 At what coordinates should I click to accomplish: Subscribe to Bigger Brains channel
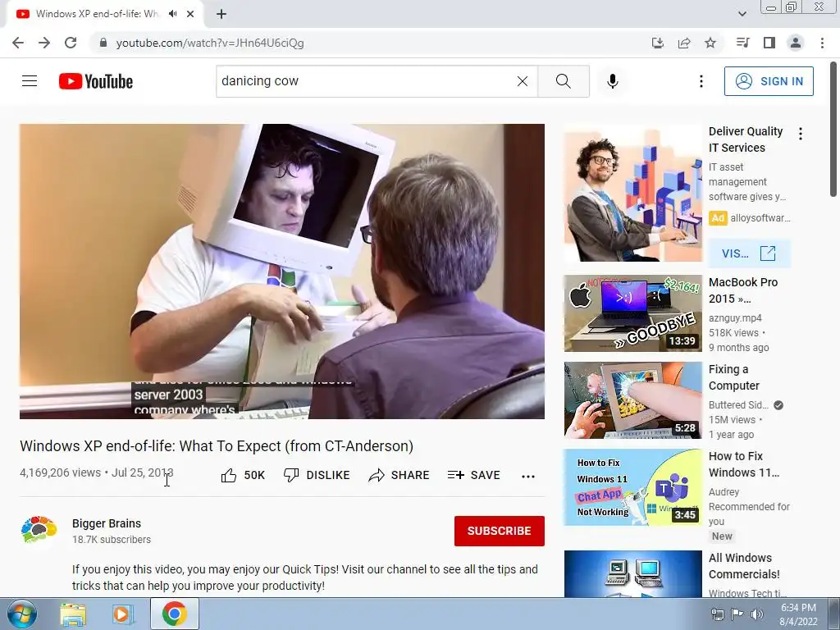pyautogui.click(x=500, y=531)
